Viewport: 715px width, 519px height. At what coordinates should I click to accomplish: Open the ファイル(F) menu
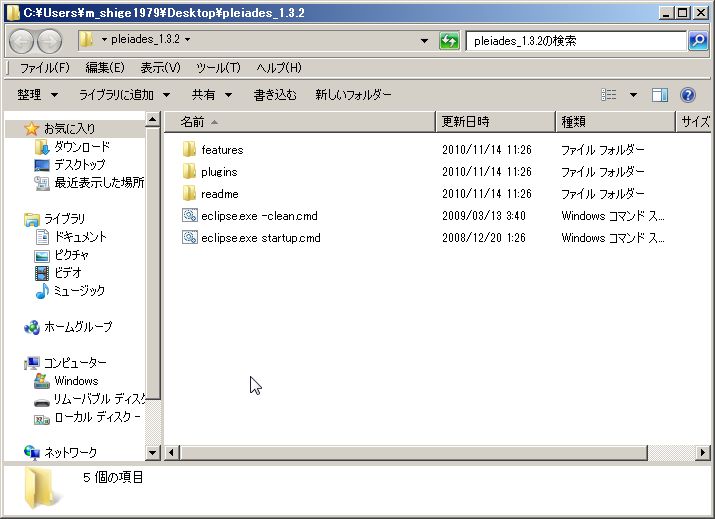coord(45,68)
